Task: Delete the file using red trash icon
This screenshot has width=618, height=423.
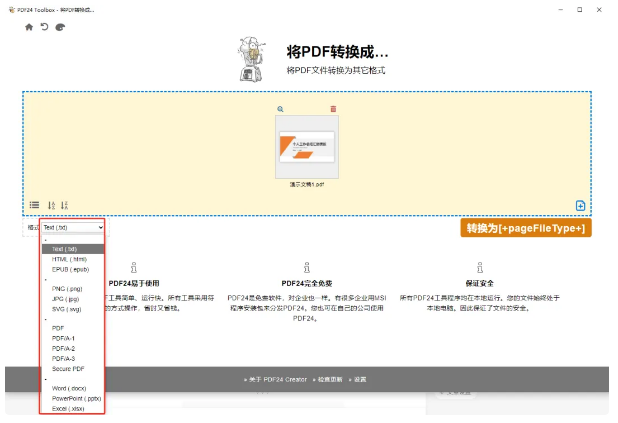Action: click(333, 109)
